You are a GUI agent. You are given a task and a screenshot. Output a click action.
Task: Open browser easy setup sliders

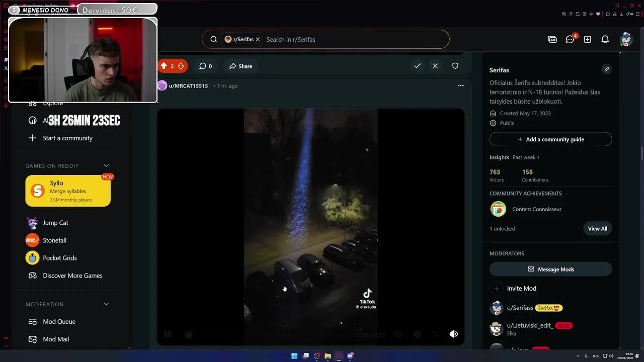pyautogui.click(x=638, y=14)
